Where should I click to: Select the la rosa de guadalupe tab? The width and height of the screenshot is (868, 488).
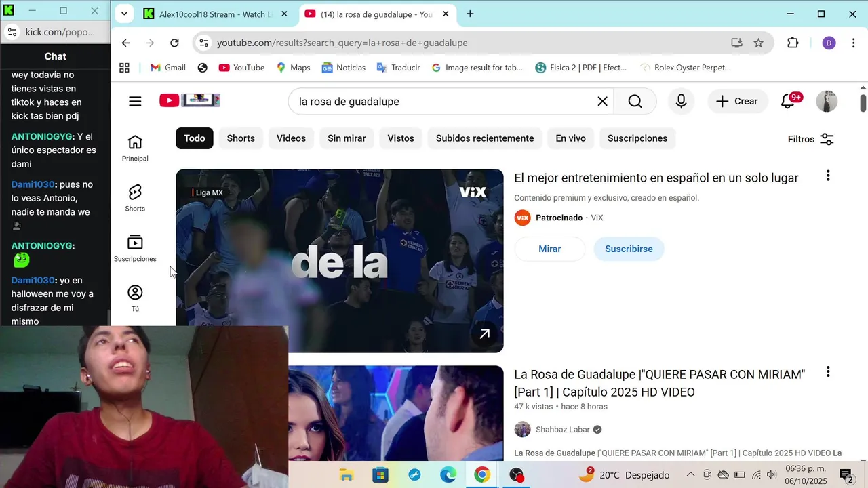click(x=376, y=14)
